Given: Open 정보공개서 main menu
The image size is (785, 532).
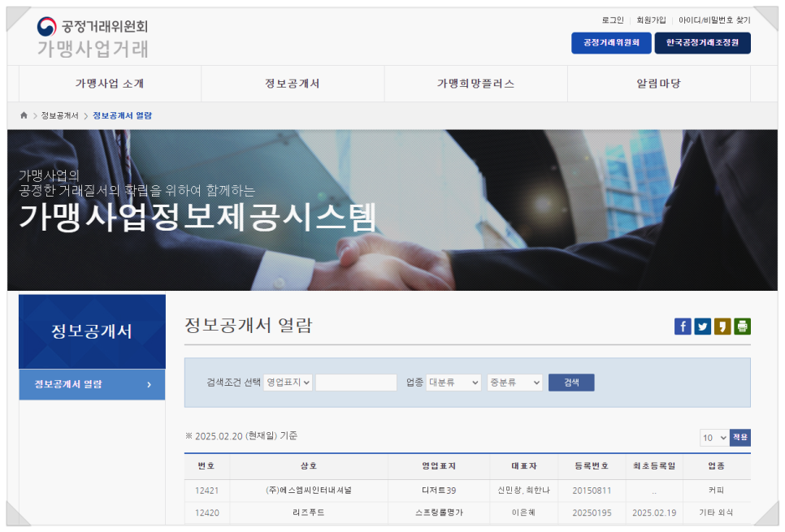Looking at the screenshot, I should tap(293, 84).
